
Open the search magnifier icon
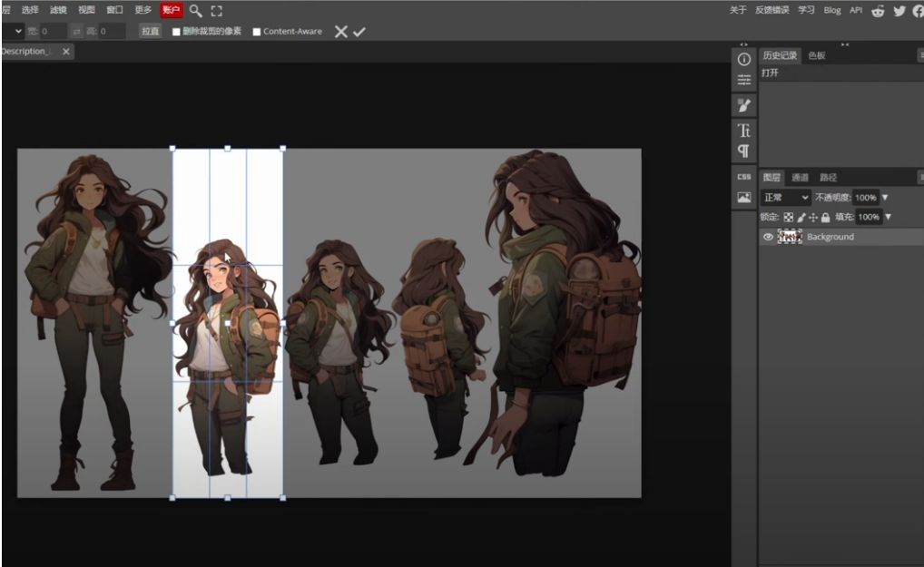[x=195, y=11]
